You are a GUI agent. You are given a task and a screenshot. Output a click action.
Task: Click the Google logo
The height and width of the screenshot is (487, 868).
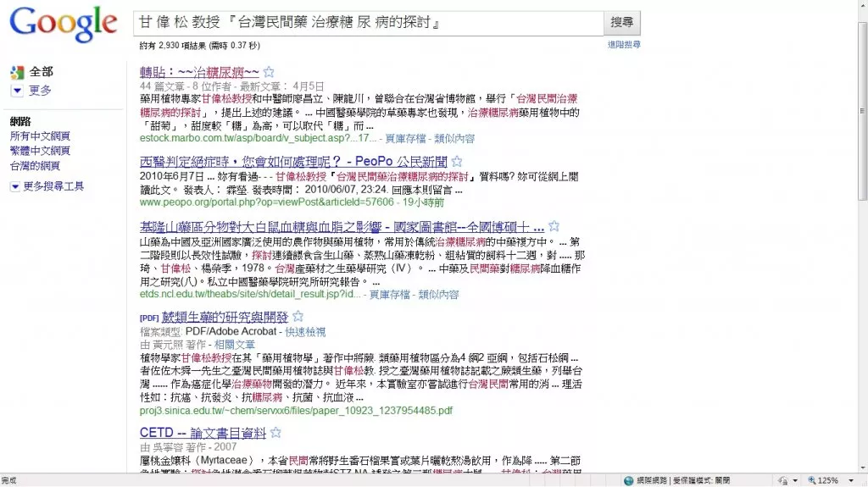[x=64, y=25]
